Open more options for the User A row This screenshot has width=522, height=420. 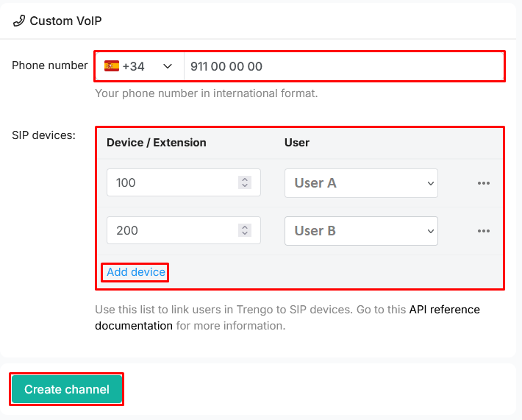click(x=483, y=183)
